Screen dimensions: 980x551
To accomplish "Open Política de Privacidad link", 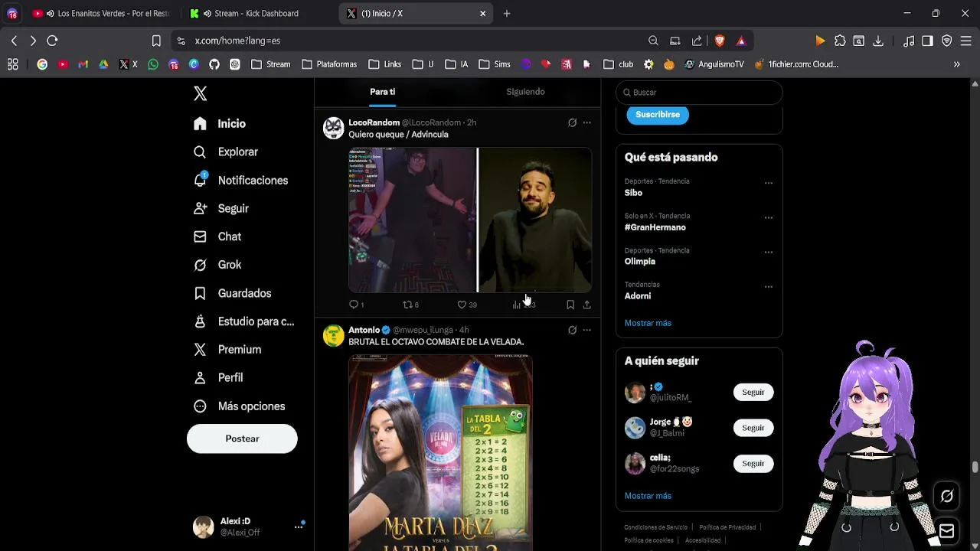I will tap(726, 527).
